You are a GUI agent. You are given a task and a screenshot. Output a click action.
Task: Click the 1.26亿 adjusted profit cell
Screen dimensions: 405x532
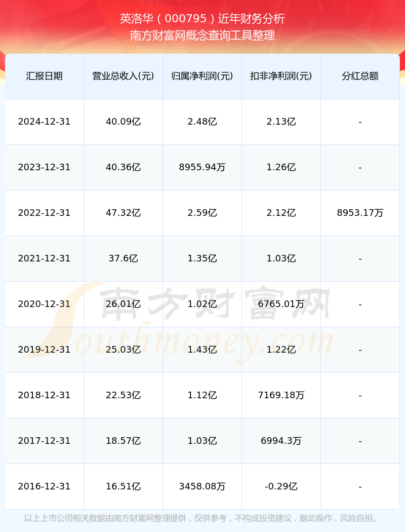point(281,167)
